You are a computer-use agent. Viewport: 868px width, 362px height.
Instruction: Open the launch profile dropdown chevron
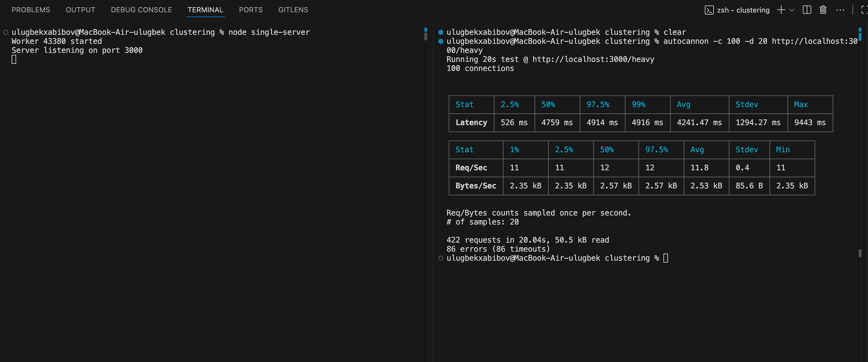pos(792,10)
